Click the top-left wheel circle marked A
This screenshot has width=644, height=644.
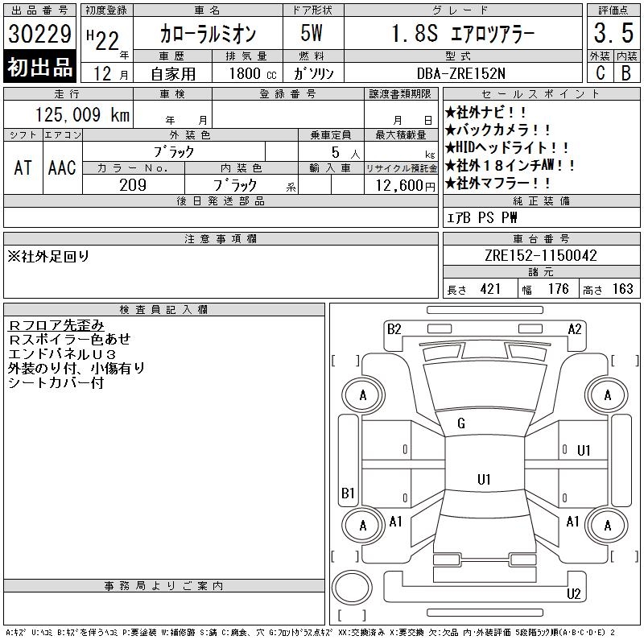pyautogui.click(x=363, y=395)
